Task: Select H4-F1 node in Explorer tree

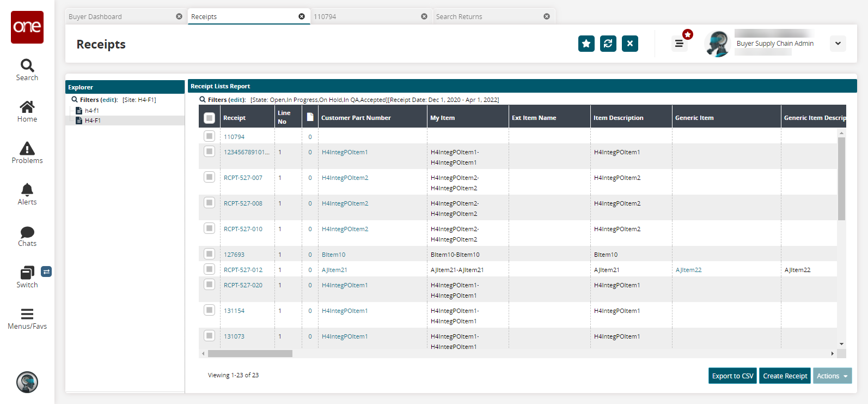Action: [93, 120]
